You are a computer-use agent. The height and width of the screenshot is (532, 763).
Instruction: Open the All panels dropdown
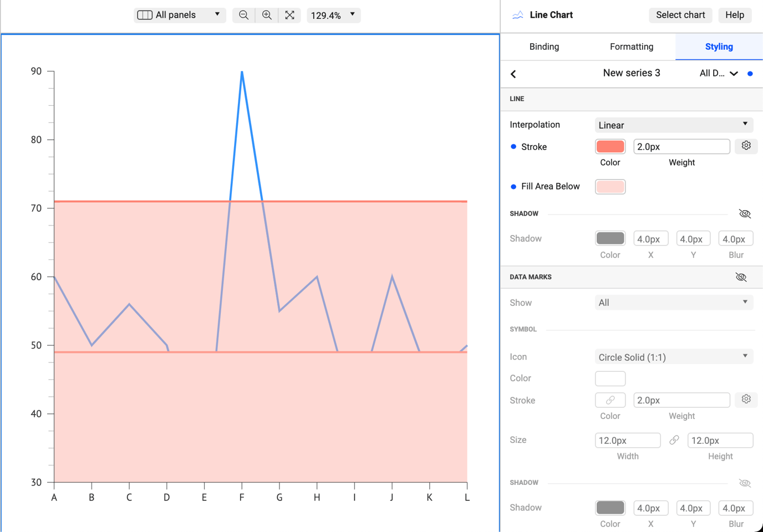pyautogui.click(x=179, y=15)
